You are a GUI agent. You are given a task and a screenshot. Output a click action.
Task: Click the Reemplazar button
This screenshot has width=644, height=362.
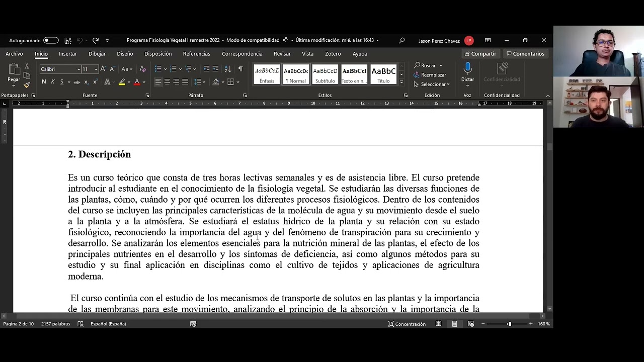point(430,75)
